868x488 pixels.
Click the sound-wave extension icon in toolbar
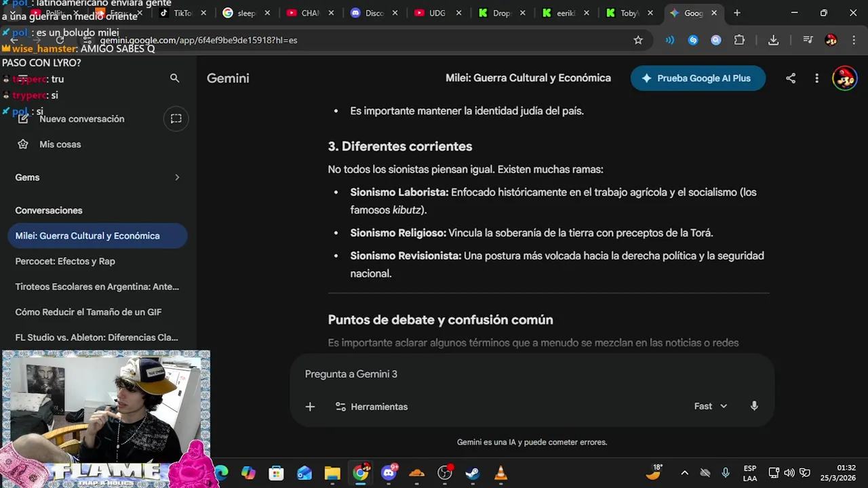[x=670, y=40]
